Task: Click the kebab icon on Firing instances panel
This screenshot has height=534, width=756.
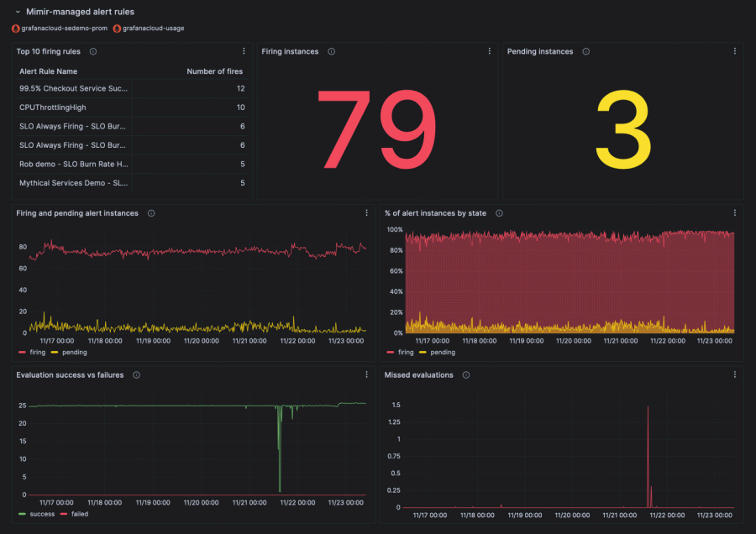Action: (x=490, y=51)
